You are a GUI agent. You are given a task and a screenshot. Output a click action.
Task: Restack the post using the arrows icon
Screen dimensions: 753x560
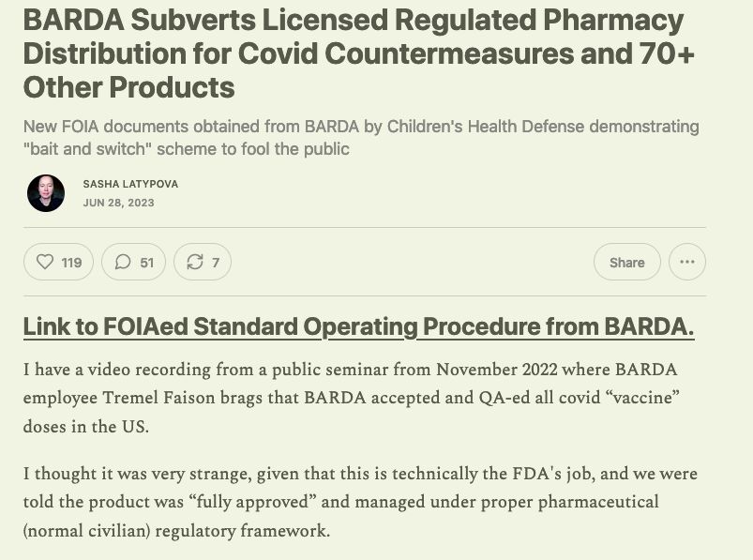[x=195, y=263]
